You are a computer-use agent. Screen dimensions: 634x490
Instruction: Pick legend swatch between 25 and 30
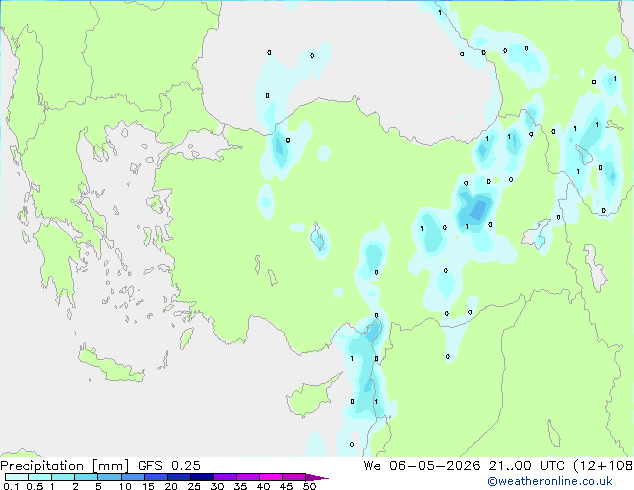coord(201,477)
